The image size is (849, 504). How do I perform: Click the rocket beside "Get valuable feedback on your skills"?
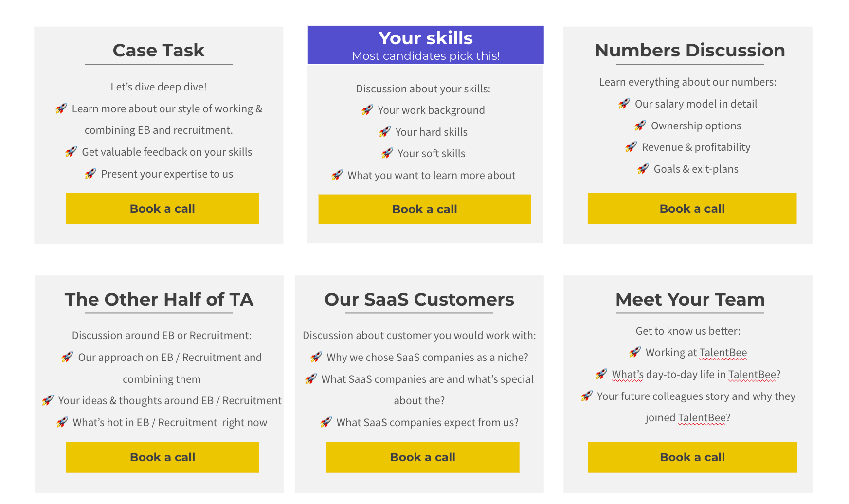[71, 152]
